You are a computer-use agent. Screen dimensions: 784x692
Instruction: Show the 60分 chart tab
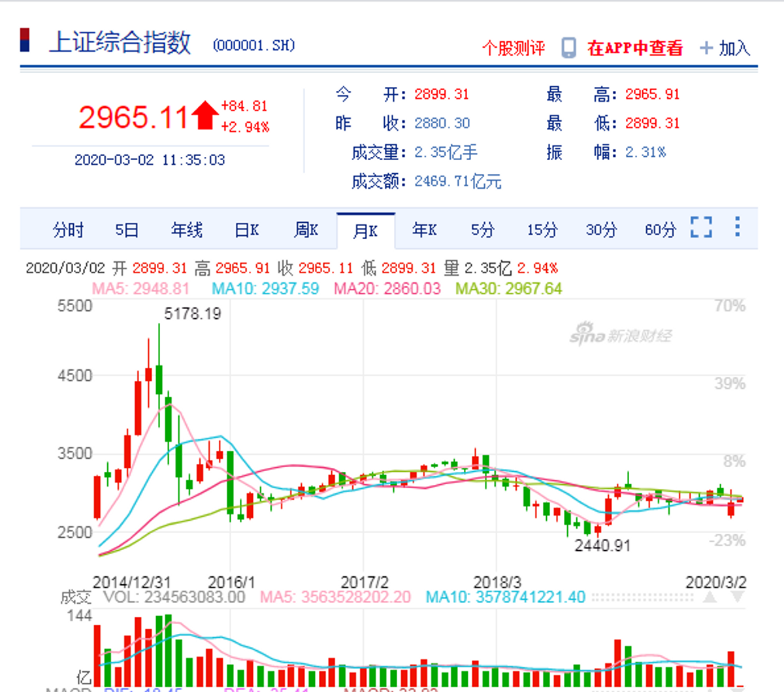pyautogui.click(x=660, y=230)
